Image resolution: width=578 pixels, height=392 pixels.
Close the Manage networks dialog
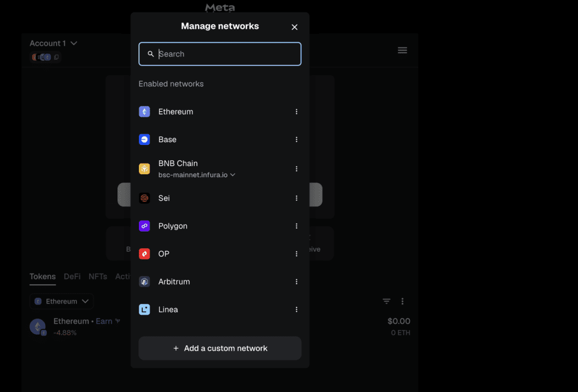(294, 27)
